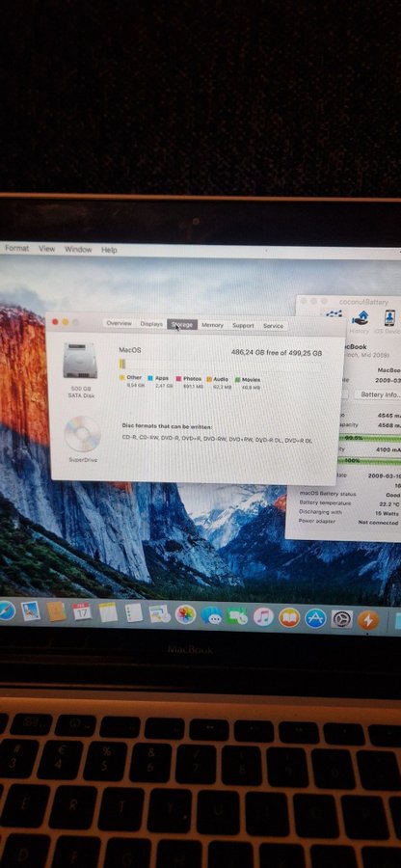Click the 'Battery temperature' row label
The image size is (401, 868).
pyautogui.click(x=325, y=503)
